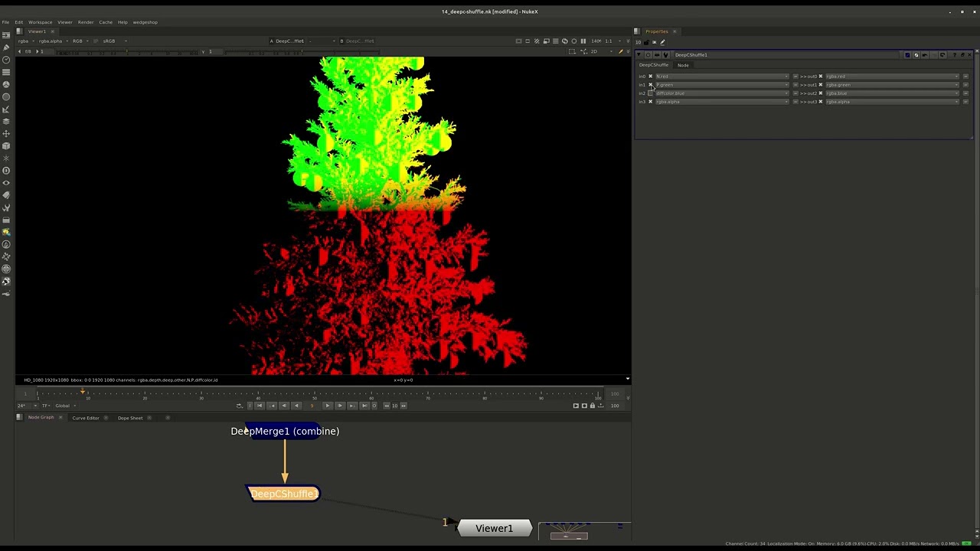The width and height of the screenshot is (980, 551).
Task: Enable the in2 diffcolor.blue channel checkbox
Action: (x=651, y=93)
